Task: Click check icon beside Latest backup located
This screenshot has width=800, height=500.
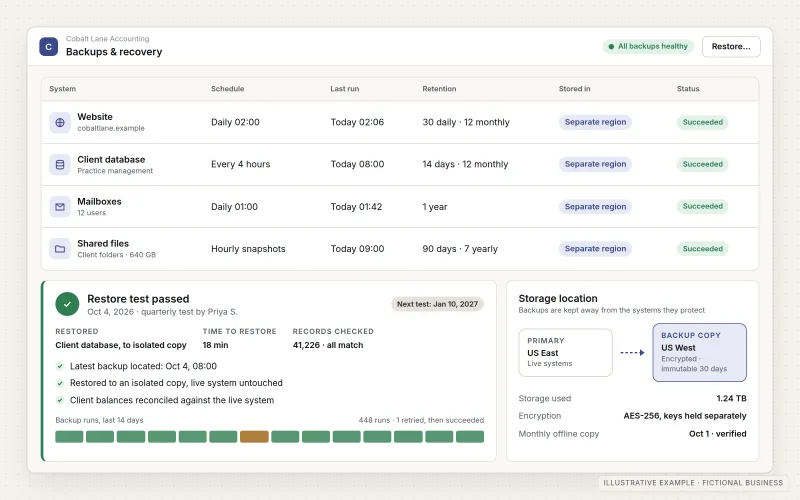Action: (x=60, y=366)
